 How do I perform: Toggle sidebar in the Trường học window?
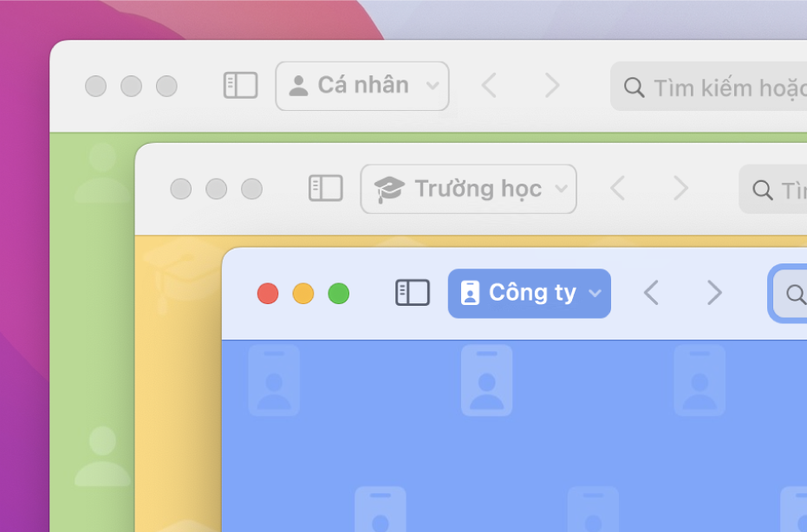coord(326,188)
